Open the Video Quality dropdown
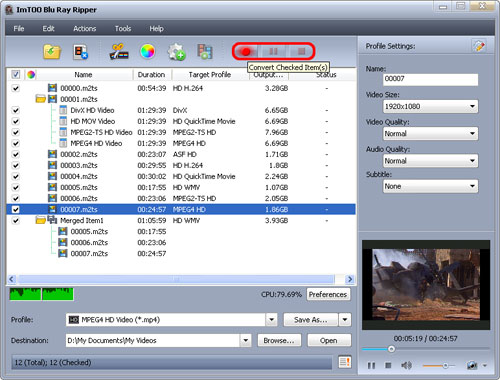This screenshot has height=380, width=500. [430, 134]
